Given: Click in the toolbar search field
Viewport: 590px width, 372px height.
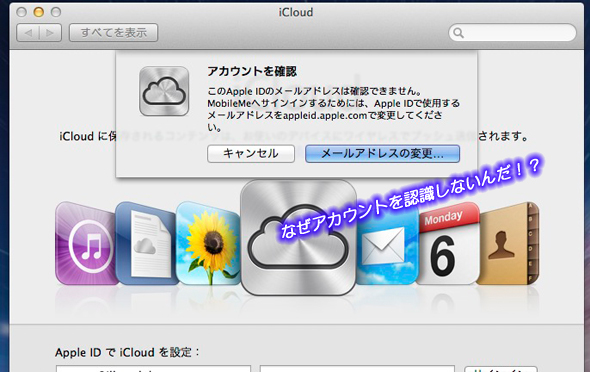Looking at the screenshot, I should [x=512, y=33].
